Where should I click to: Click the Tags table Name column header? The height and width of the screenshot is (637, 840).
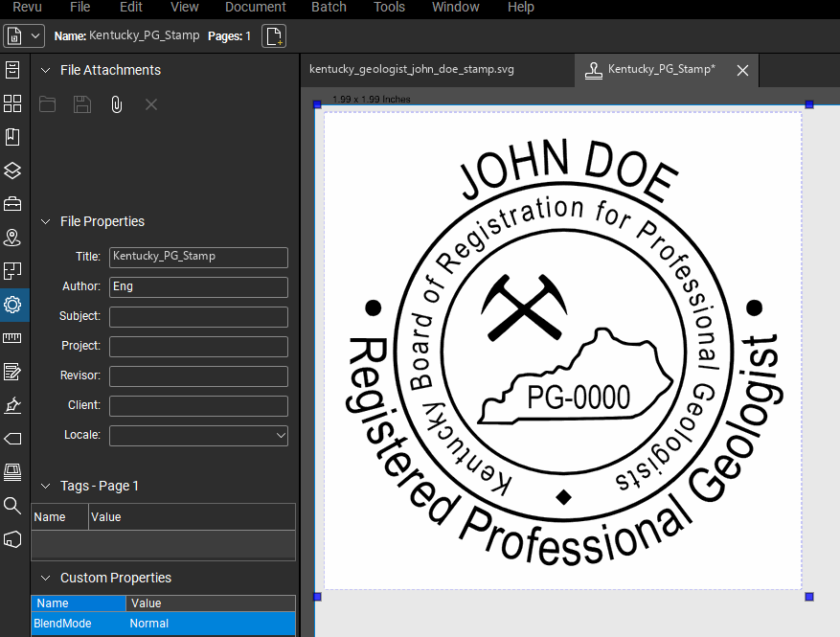[x=59, y=517]
